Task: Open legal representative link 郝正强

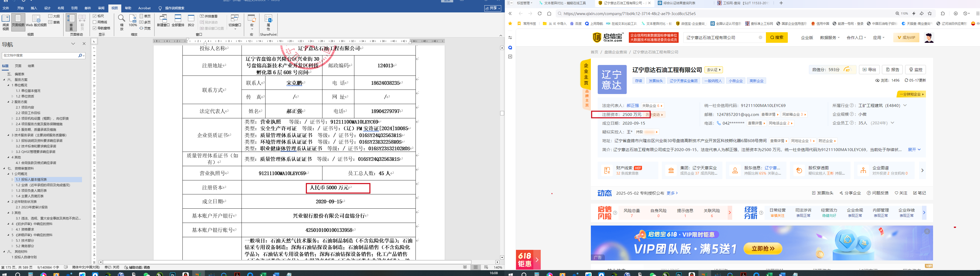Action: [633, 106]
